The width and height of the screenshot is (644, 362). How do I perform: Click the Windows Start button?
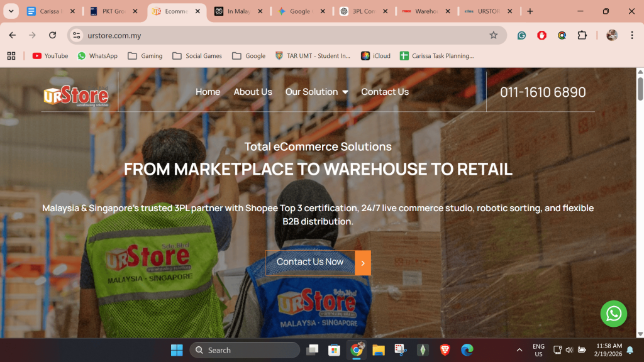(176, 349)
